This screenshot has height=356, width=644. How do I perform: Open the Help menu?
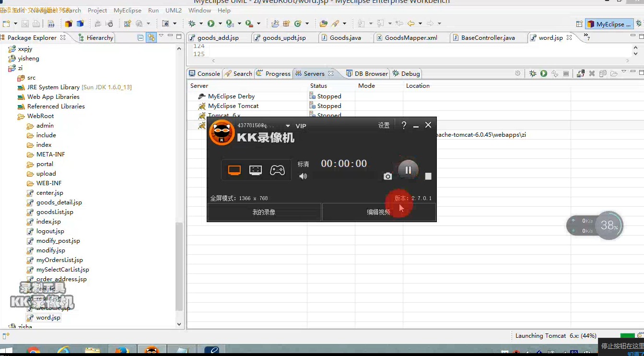coord(224,10)
